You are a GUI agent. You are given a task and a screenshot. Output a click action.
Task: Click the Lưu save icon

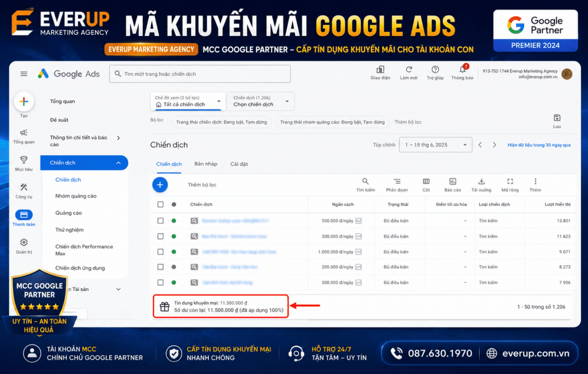[557, 118]
